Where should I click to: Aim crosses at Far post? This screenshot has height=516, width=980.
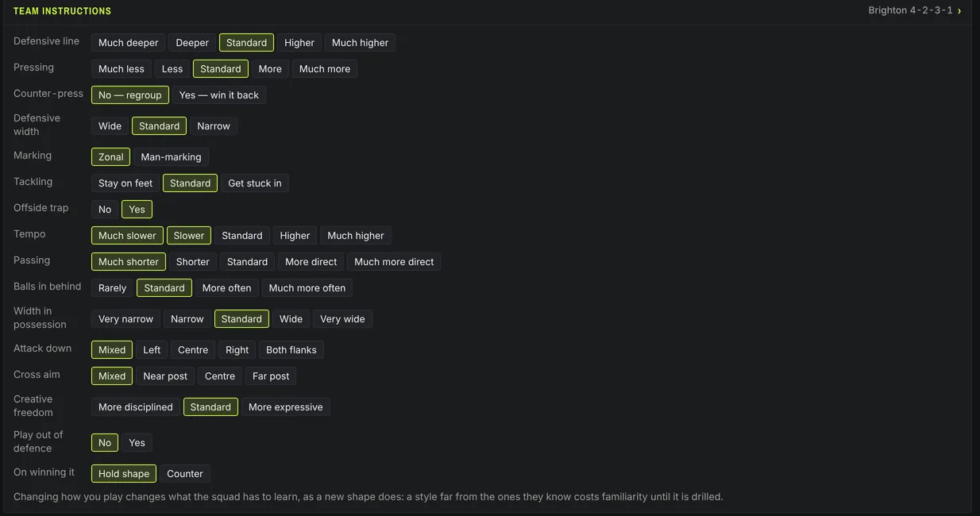[271, 376]
